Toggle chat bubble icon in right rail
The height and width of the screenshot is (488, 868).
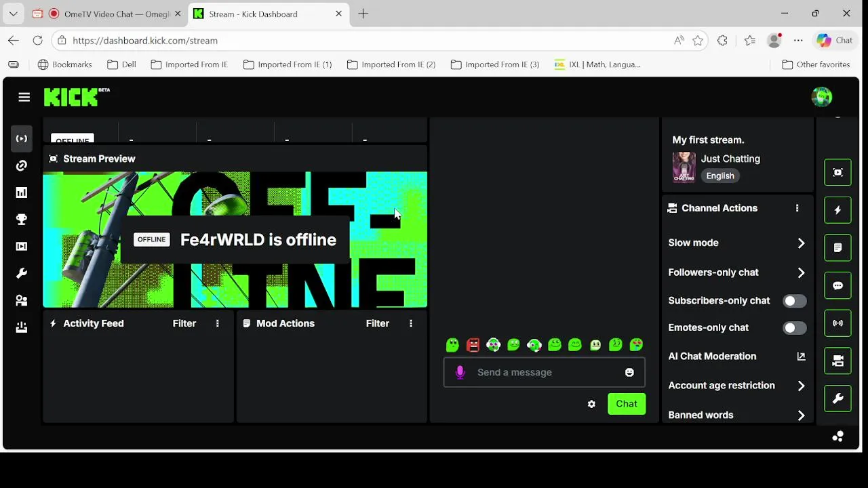pyautogui.click(x=837, y=285)
